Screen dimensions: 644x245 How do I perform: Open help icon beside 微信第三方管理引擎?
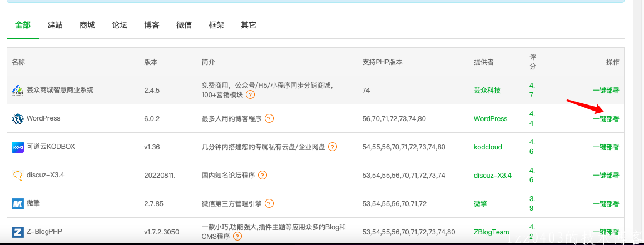click(269, 203)
